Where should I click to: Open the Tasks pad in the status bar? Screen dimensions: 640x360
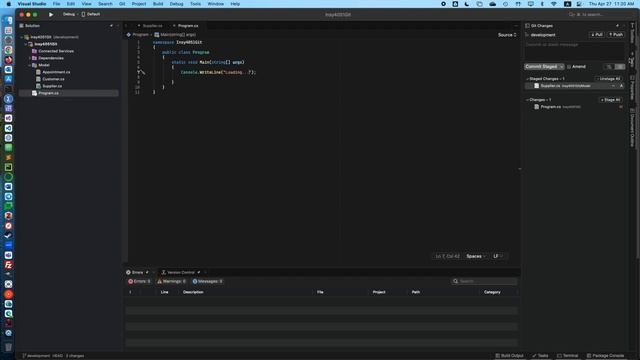[540, 356]
